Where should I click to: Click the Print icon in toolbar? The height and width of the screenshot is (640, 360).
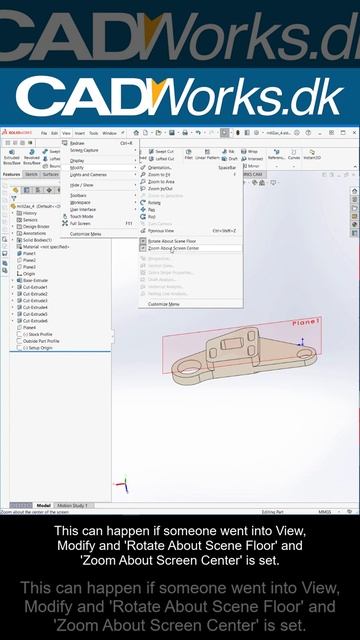point(185,133)
